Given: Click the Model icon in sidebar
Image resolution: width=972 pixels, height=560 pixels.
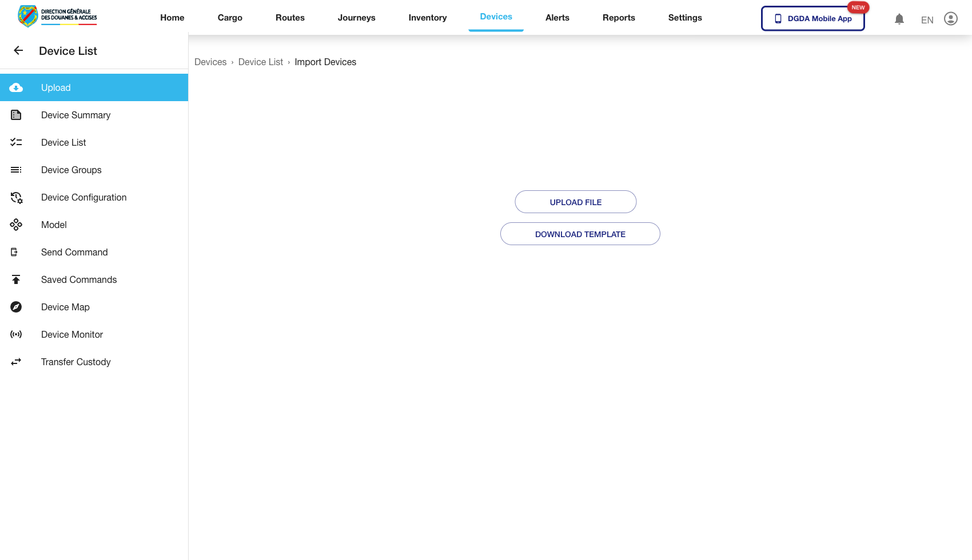Looking at the screenshot, I should (16, 225).
